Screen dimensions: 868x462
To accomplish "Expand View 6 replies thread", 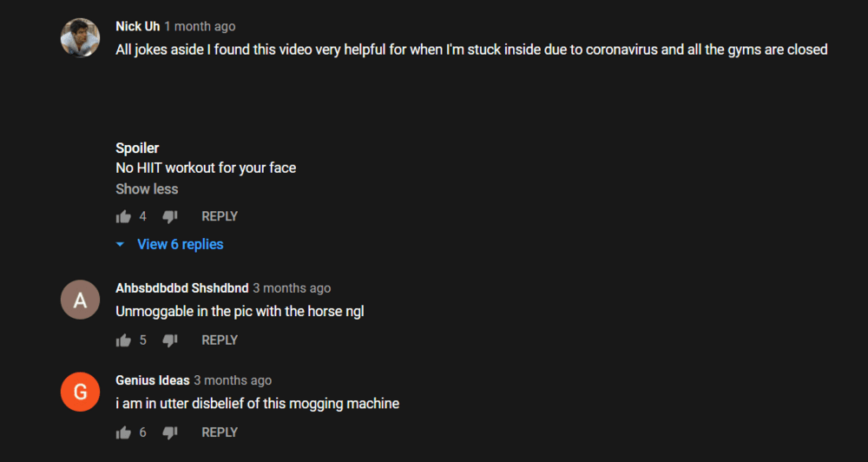I will (180, 244).
